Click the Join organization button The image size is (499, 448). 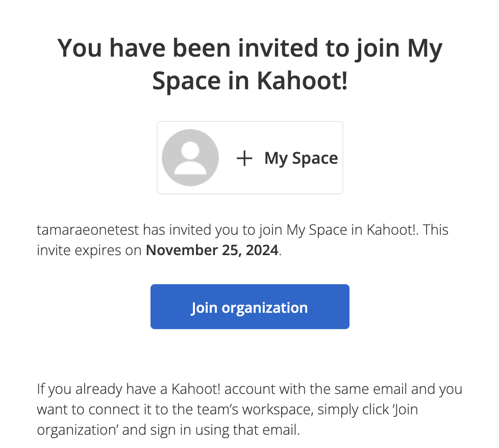pos(250,307)
